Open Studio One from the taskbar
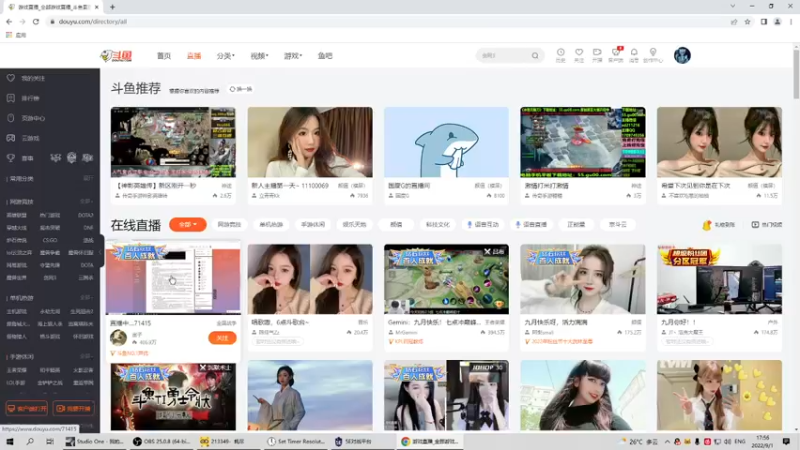800x450 pixels. coord(95,441)
